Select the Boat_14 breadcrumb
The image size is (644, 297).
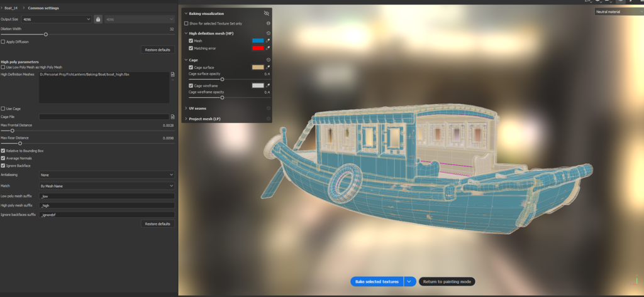point(11,8)
